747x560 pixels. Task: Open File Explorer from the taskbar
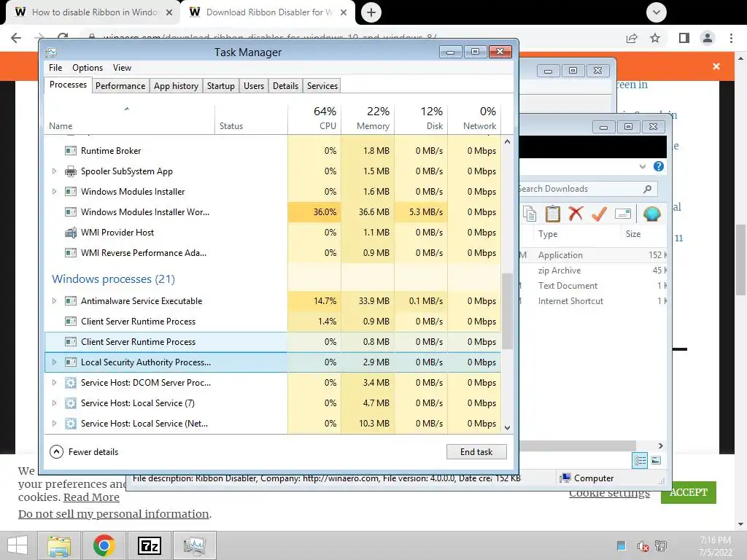(59, 545)
